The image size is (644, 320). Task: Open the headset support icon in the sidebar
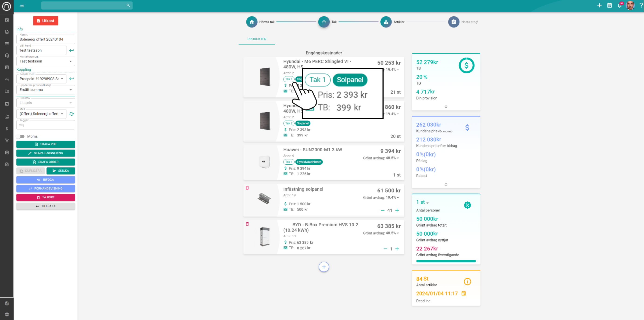click(x=7, y=56)
